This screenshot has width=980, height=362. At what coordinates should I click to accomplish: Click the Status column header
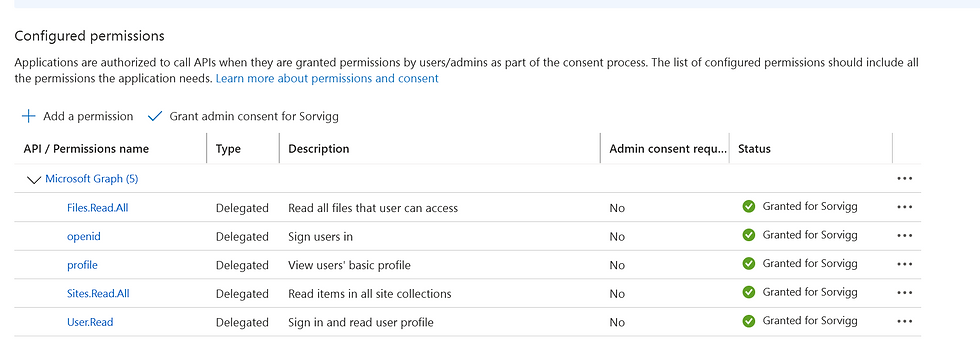[754, 149]
